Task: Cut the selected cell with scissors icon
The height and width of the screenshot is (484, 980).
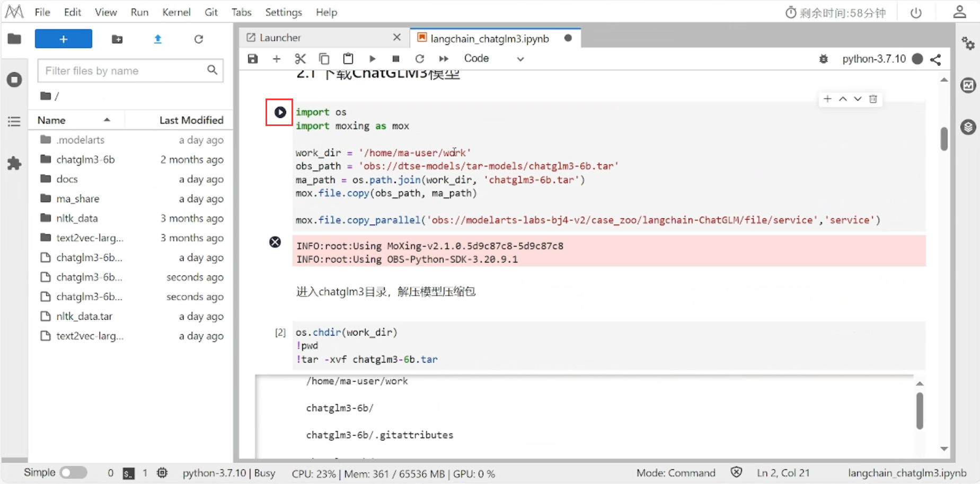Action: point(300,59)
